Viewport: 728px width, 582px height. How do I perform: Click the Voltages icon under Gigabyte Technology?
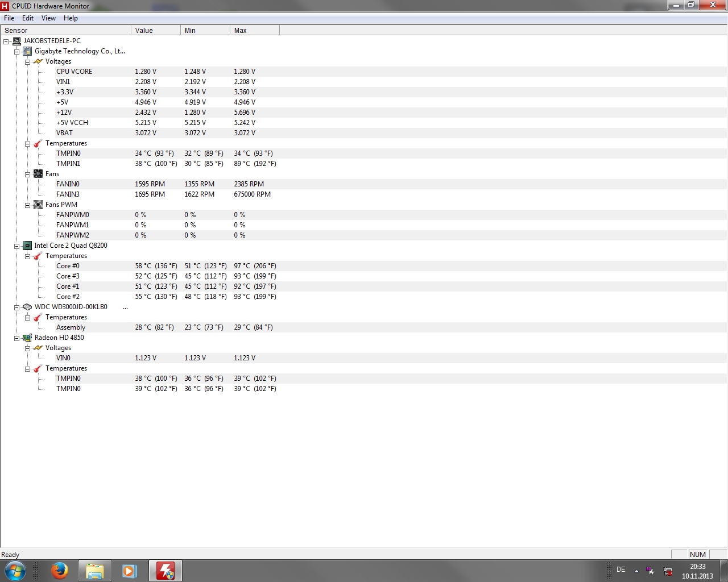(38, 61)
